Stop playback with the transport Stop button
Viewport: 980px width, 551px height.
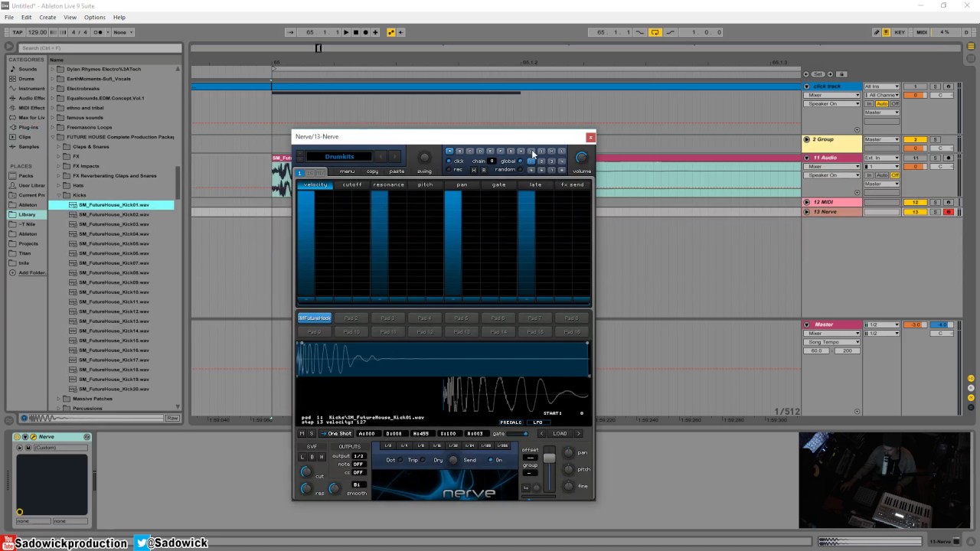(x=355, y=32)
